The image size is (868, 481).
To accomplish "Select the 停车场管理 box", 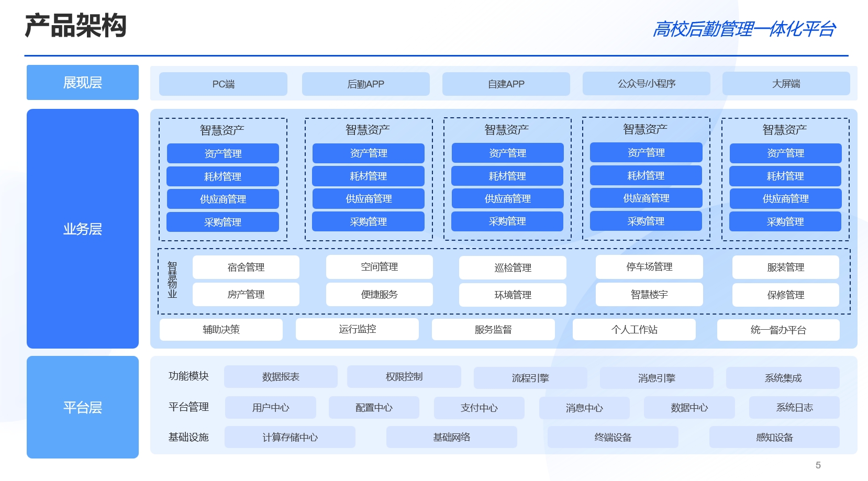I will click(649, 267).
